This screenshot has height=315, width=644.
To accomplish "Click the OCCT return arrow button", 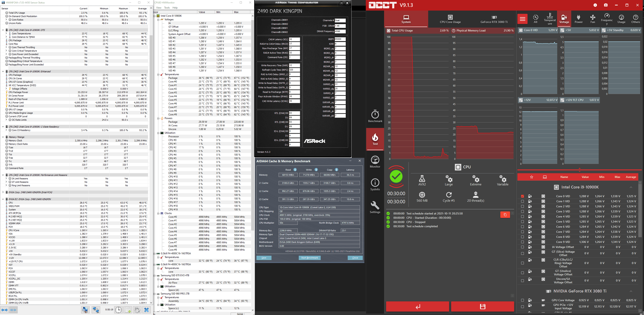I will 417,306.
